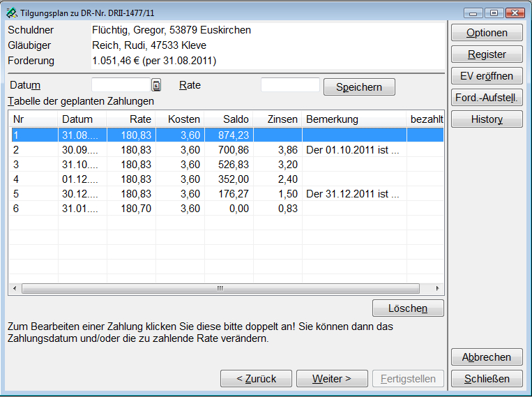This screenshot has height=397, width=532.
Task: Sort table by Saldo column header
Action: pos(229,119)
